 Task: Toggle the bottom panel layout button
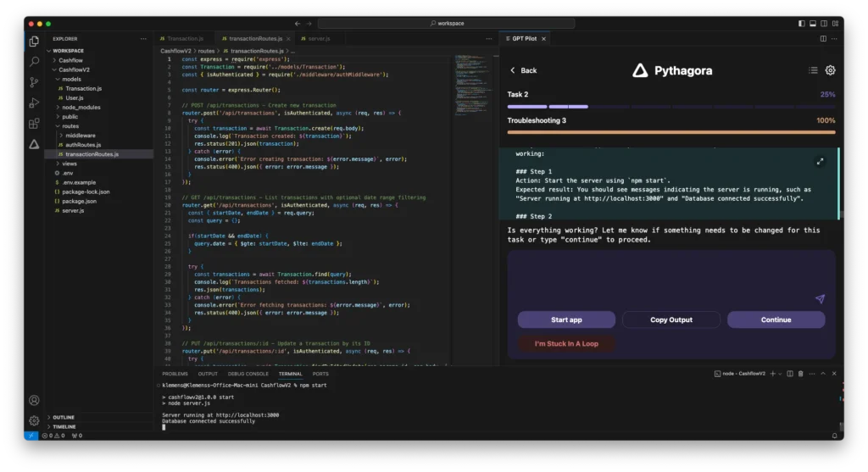[x=813, y=23]
